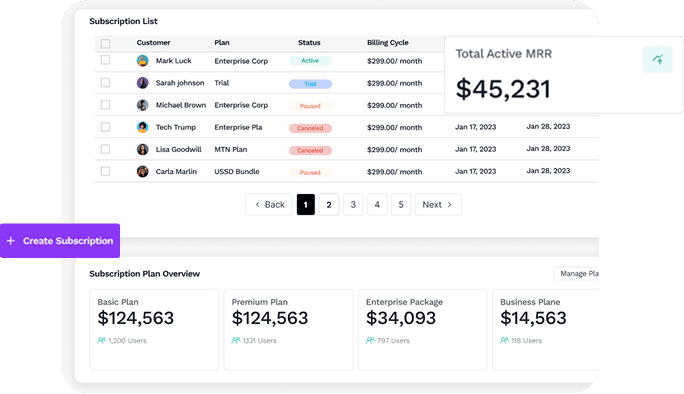Click the Subscription Plan Overview heading
Viewport: 684px width, 394px height.
(144, 274)
